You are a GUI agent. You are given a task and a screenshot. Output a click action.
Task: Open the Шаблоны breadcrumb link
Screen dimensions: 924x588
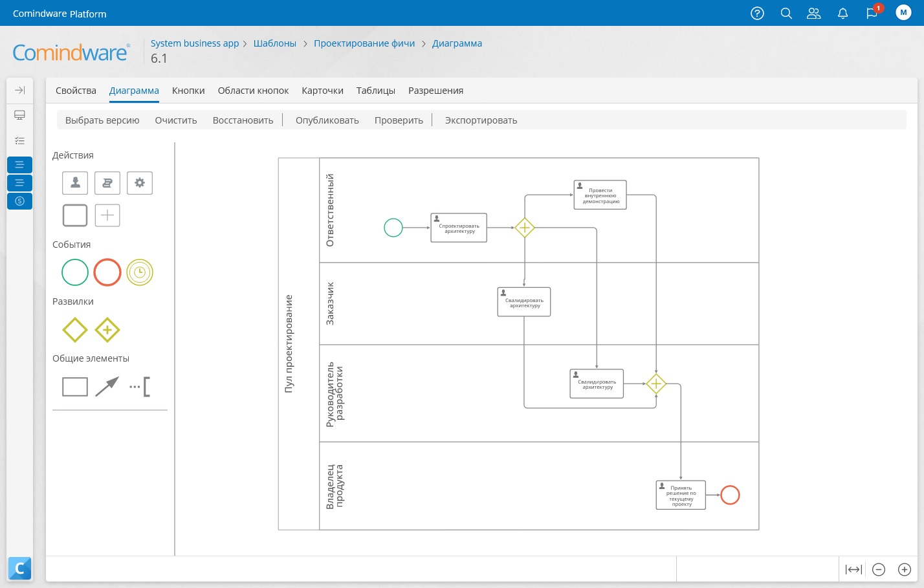click(274, 43)
